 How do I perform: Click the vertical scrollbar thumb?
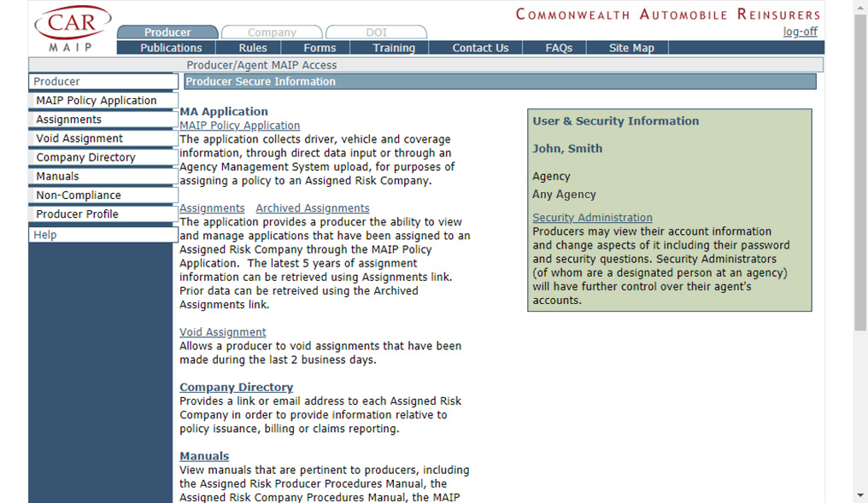point(860,172)
